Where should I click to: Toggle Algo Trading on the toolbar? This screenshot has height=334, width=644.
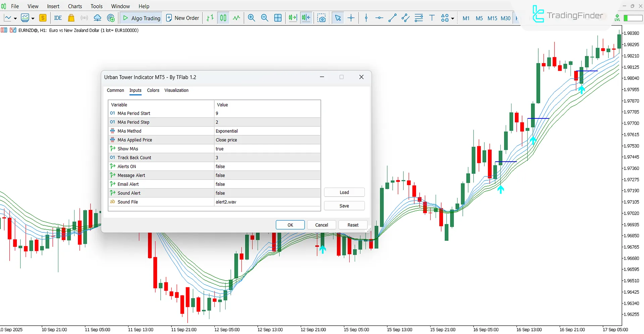[141, 18]
